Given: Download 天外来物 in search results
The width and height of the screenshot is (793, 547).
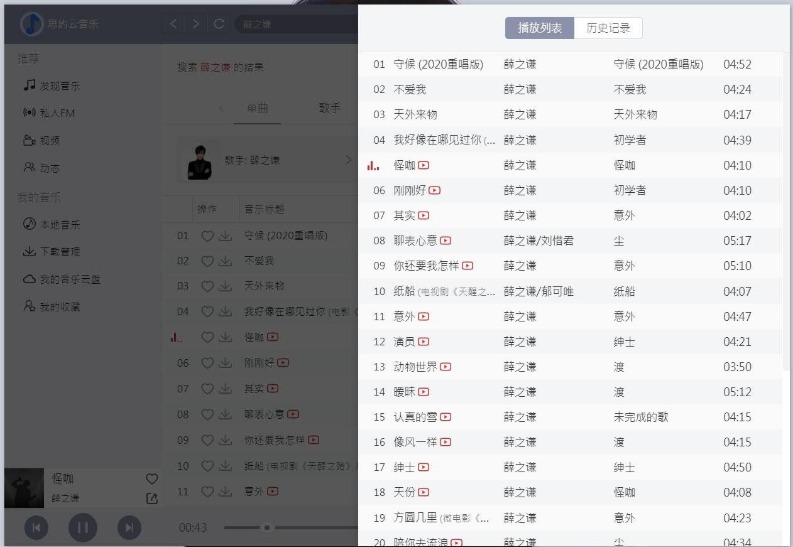Looking at the screenshot, I should (226, 286).
